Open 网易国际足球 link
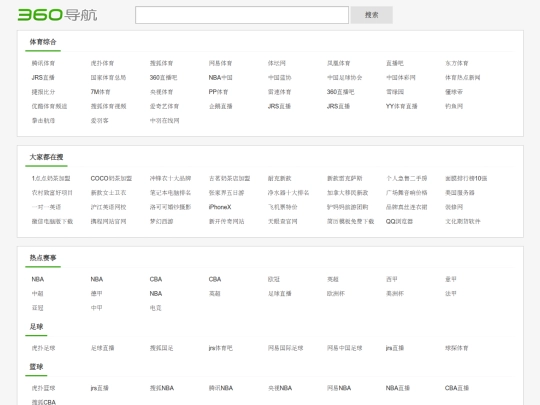The height and width of the screenshot is (405, 540). point(285,348)
